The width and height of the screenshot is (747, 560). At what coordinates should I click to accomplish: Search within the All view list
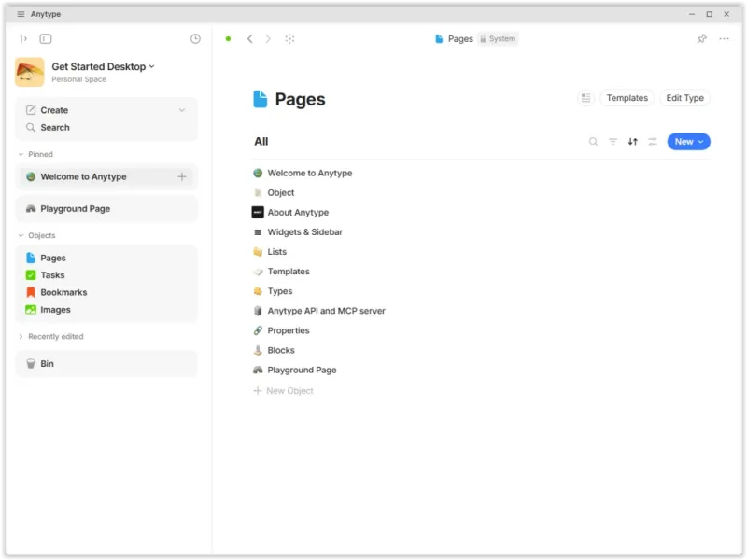pyautogui.click(x=593, y=142)
